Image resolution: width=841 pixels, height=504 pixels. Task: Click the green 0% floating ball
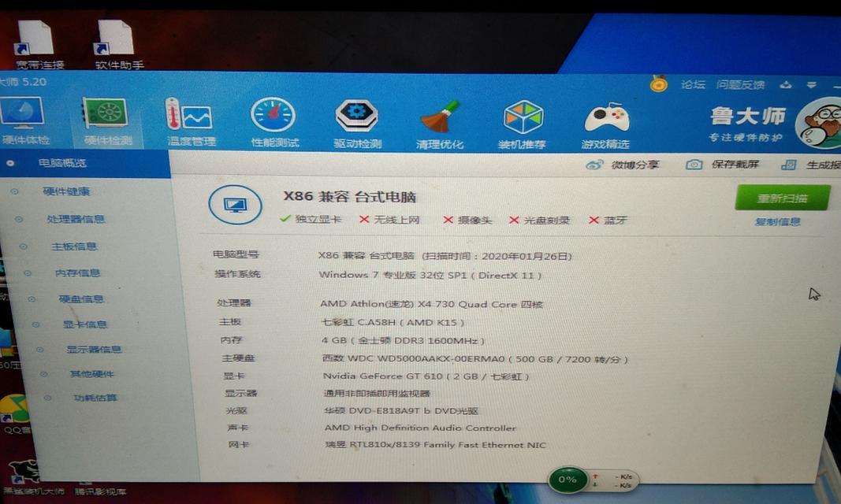tap(567, 480)
